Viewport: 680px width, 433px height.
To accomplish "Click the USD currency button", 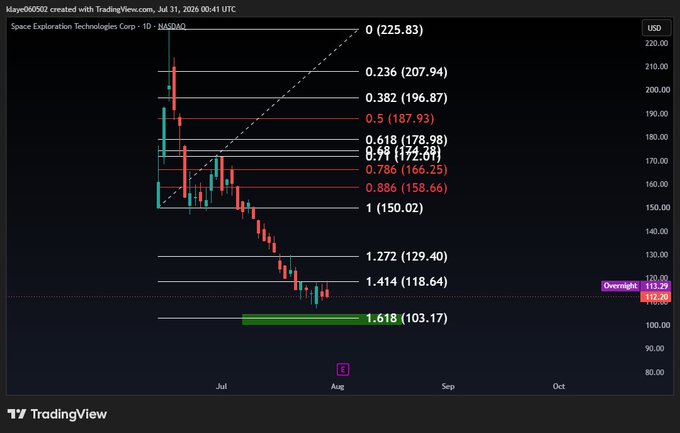I will point(655,28).
